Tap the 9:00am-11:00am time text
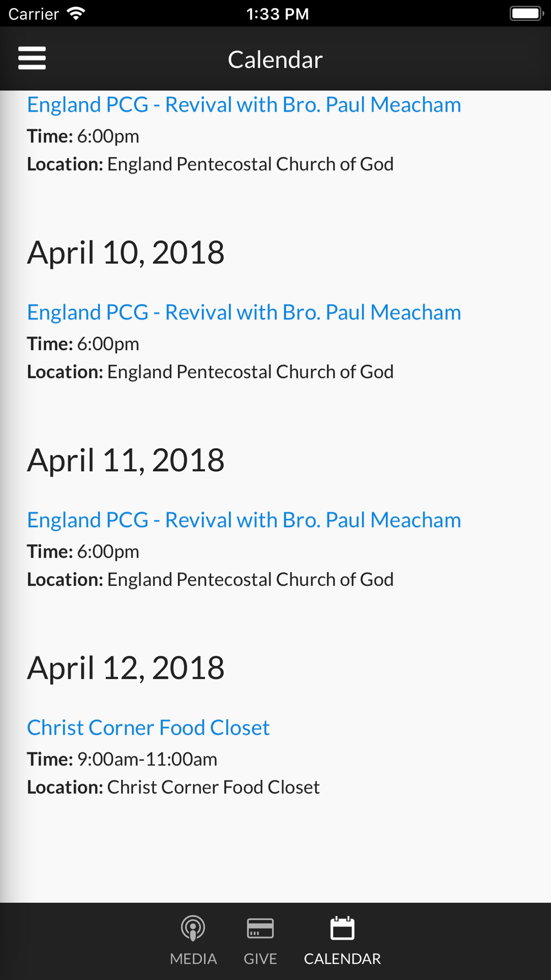This screenshot has height=980, width=551. click(x=147, y=760)
